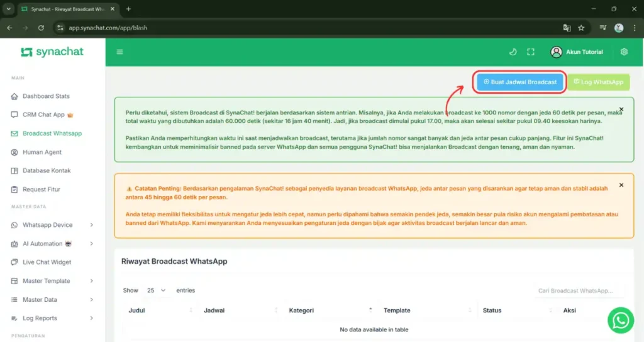
Task: Click the Broadcast Whatsapp envelope icon
Action: [x=14, y=133]
